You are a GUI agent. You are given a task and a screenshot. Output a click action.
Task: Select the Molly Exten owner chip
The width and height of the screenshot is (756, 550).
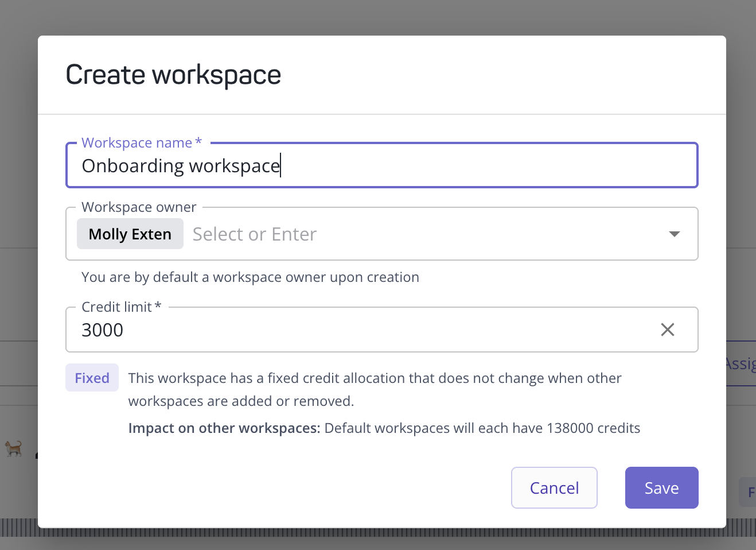(130, 234)
